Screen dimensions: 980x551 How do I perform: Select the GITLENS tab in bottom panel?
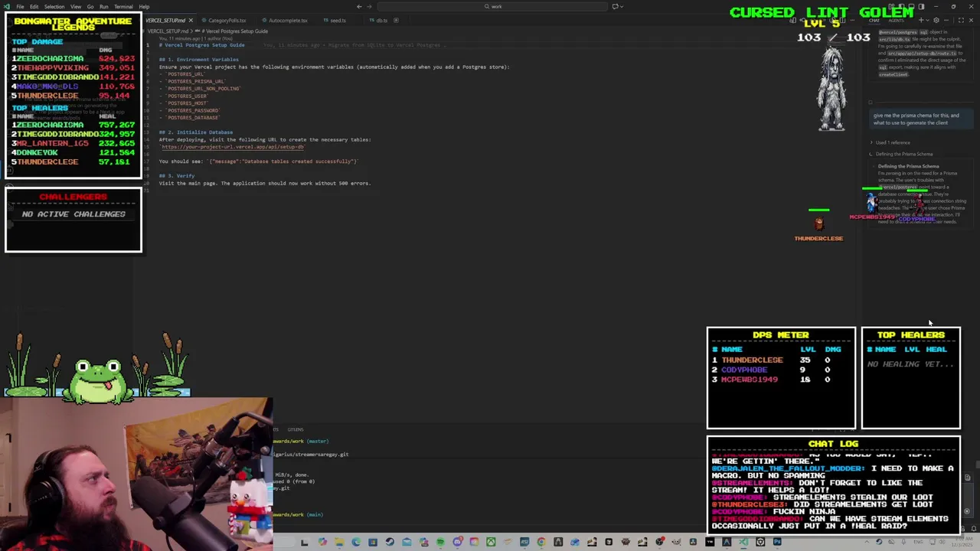pyautogui.click(x=295, y=429)
